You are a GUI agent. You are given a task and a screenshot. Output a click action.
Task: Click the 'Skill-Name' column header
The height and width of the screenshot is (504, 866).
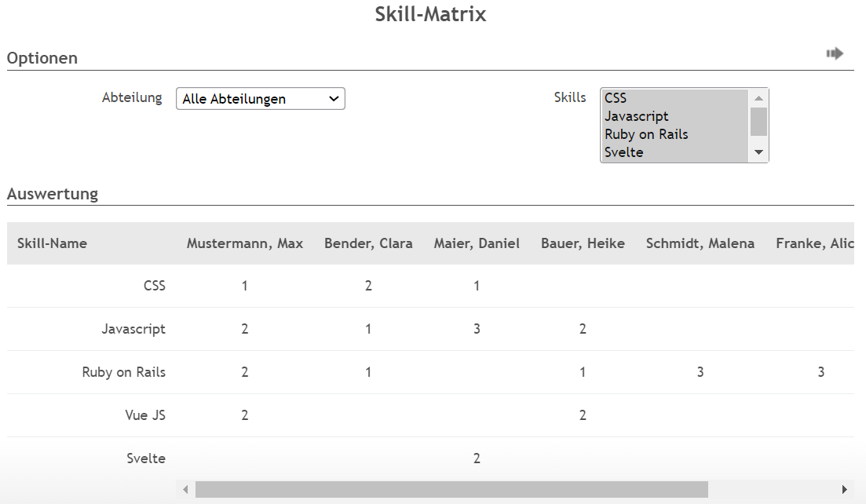click(52, 243)
